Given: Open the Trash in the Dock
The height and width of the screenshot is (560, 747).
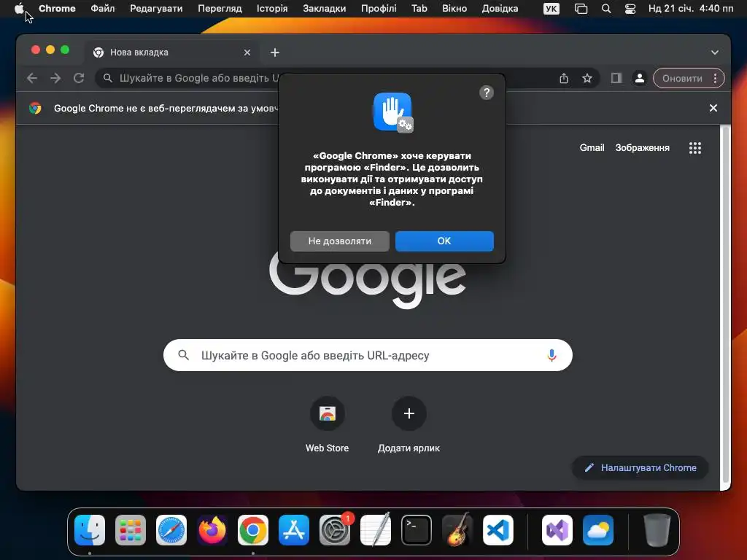Looking at the screenshot, I should [657, 530].
